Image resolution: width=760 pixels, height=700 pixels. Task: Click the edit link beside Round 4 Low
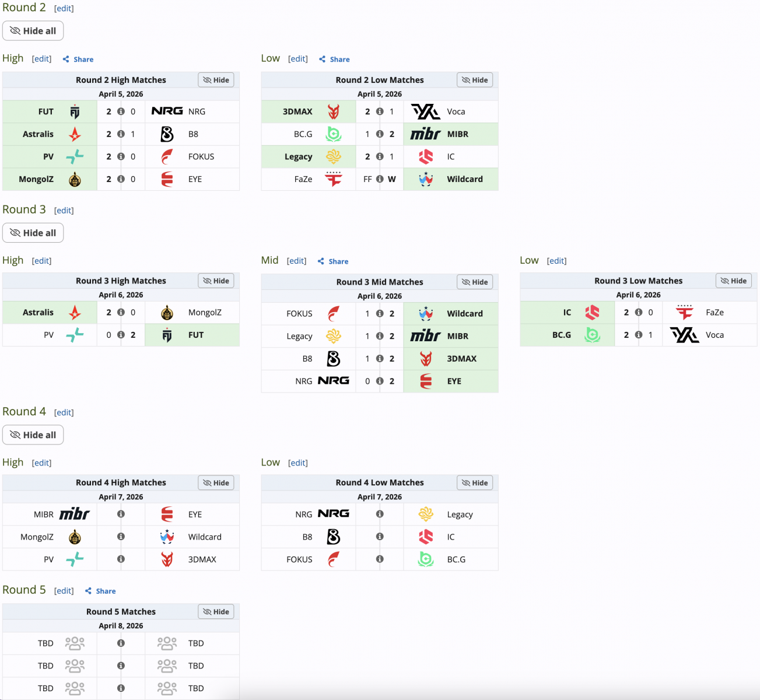(x=298, y=463)
